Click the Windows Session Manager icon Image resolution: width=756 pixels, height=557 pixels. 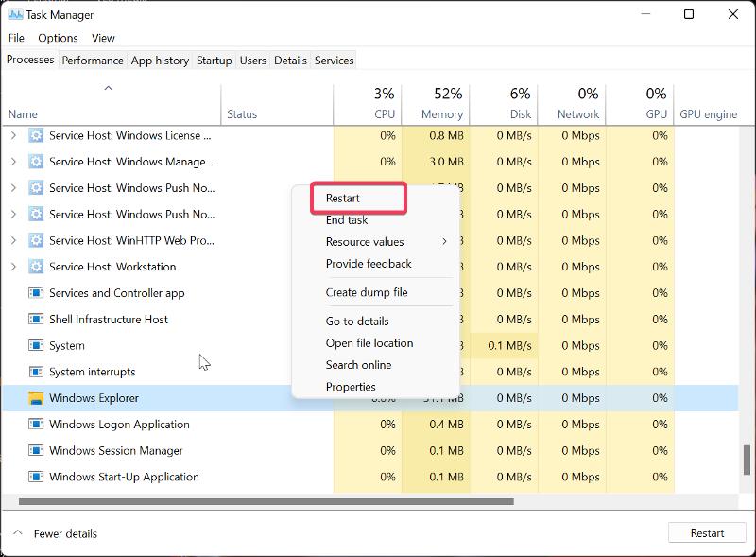36,450
